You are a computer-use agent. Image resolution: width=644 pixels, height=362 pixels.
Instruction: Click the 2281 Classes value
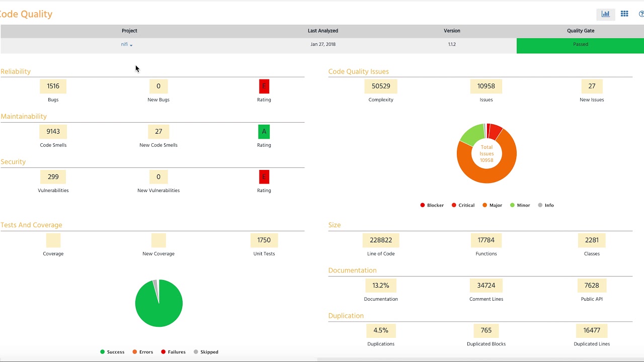592,240
